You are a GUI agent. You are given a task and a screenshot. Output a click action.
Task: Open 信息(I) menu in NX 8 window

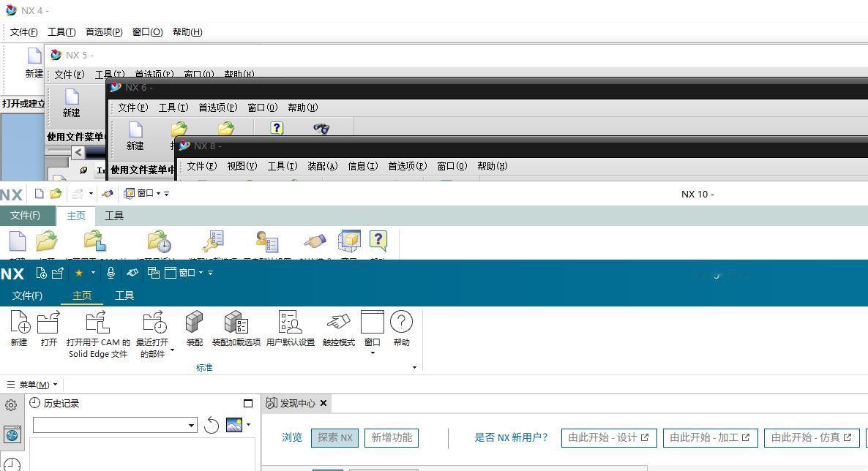tap(362, 166)
